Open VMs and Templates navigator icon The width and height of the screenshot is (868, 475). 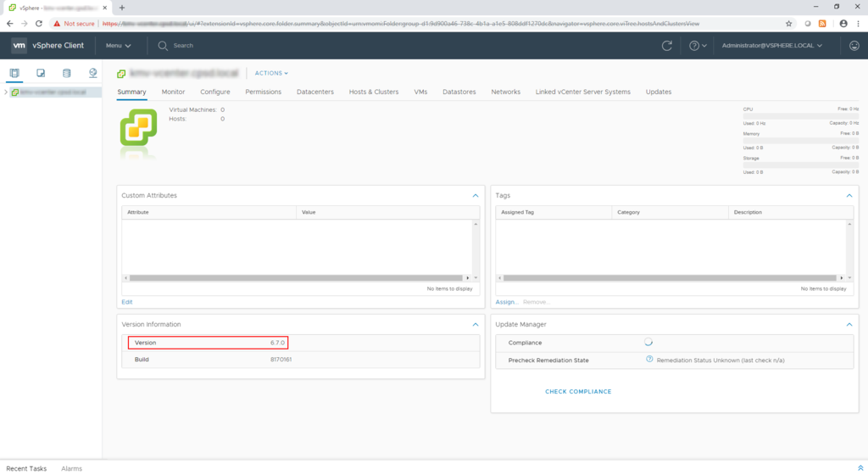pyautogui.click(x=41, y=73)
